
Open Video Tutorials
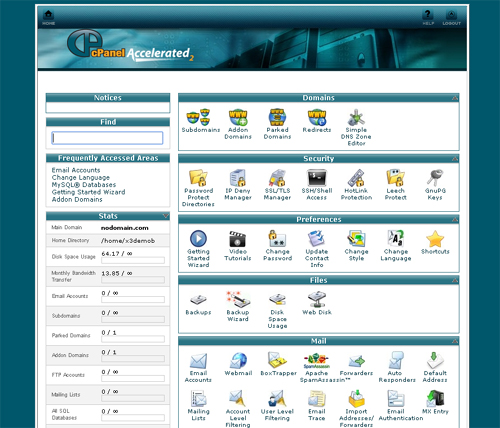pos(238,239)
